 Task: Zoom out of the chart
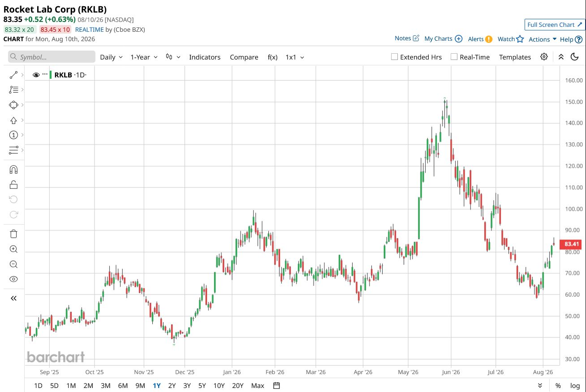[x=13, y=264]
